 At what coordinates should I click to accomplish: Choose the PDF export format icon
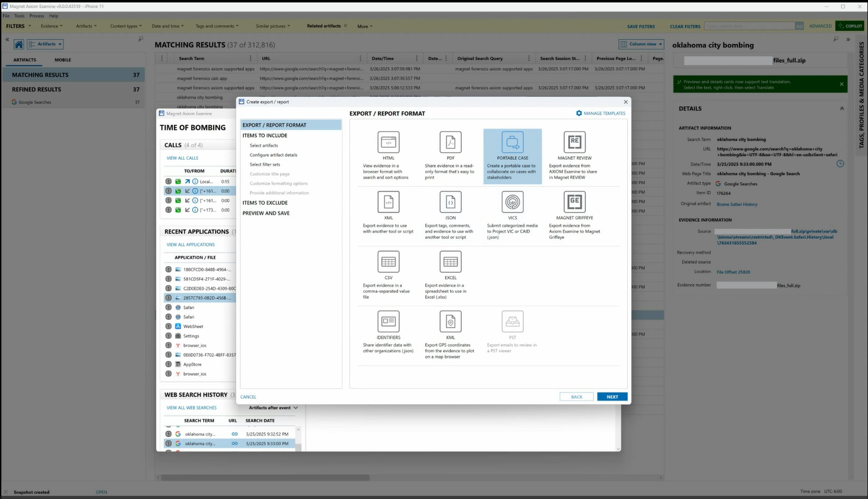pos(450,142)
